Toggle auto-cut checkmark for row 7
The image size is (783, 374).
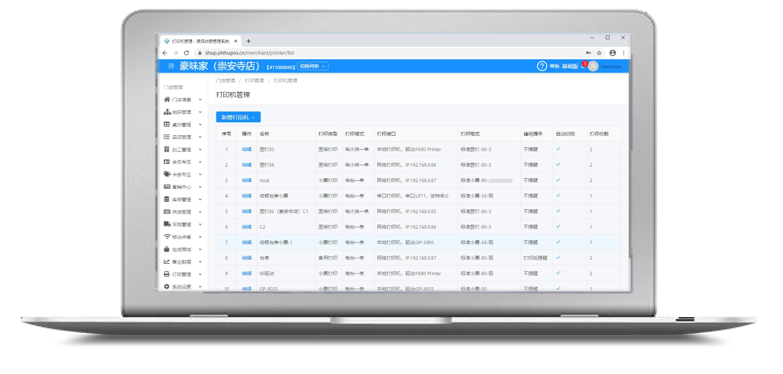[x=558, y=242]
